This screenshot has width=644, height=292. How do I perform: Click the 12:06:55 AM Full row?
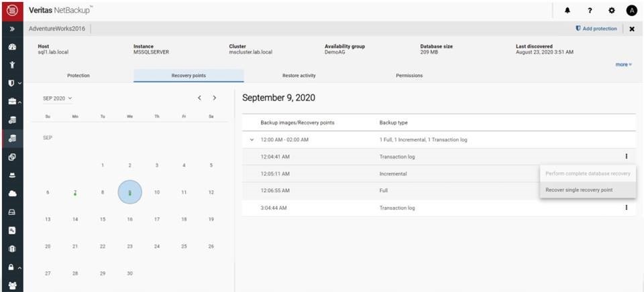[439, 191]
